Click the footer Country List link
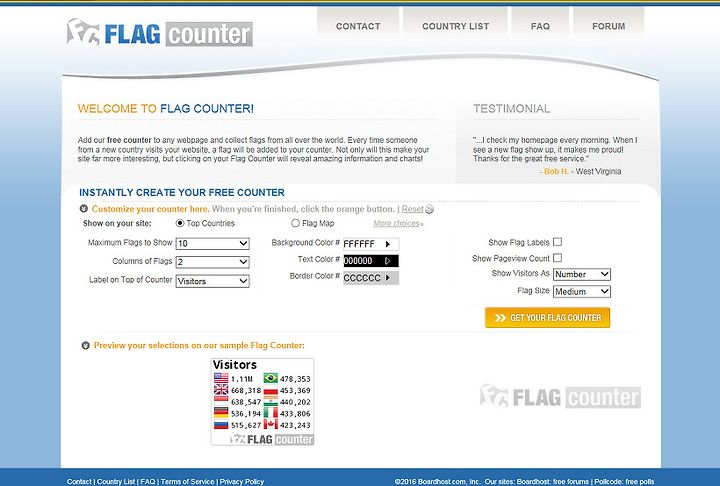 (116, 481)
